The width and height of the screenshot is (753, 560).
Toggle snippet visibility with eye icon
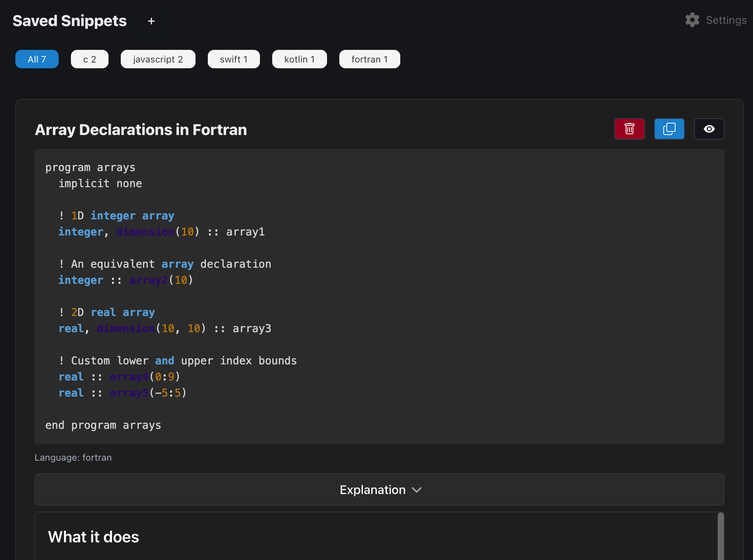pos(709,129)
